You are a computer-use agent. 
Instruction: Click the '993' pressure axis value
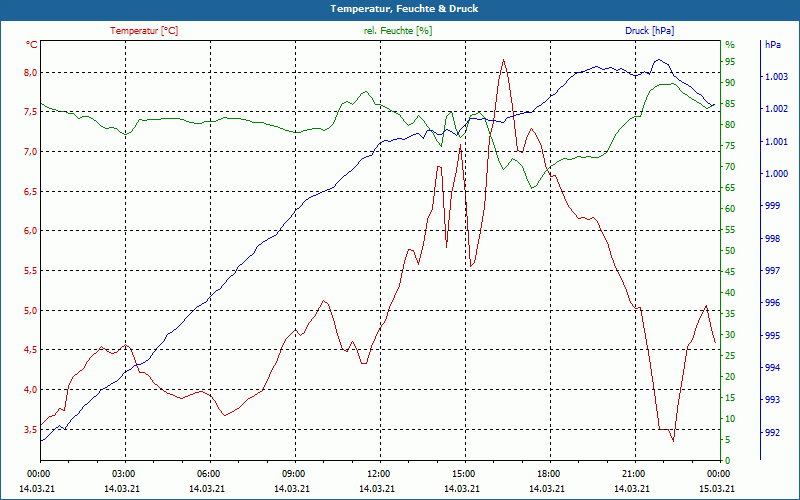pos(773,399)
